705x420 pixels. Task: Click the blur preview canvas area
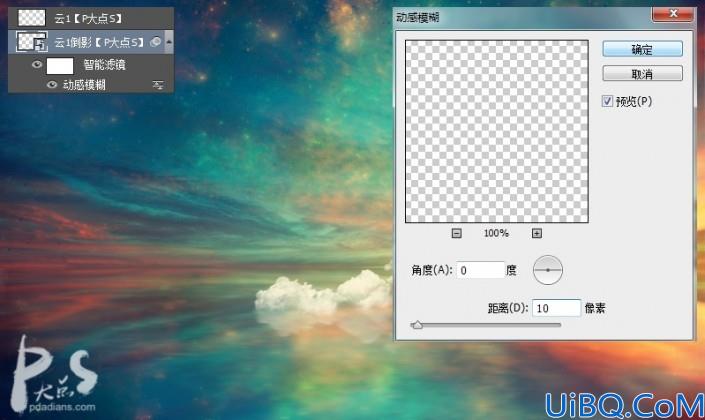(x=497, y=131)
